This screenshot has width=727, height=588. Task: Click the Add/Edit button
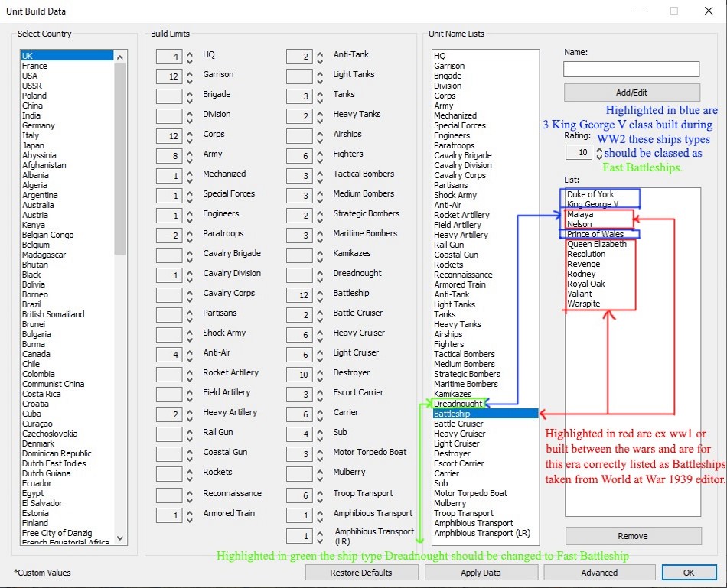(631, 93)
